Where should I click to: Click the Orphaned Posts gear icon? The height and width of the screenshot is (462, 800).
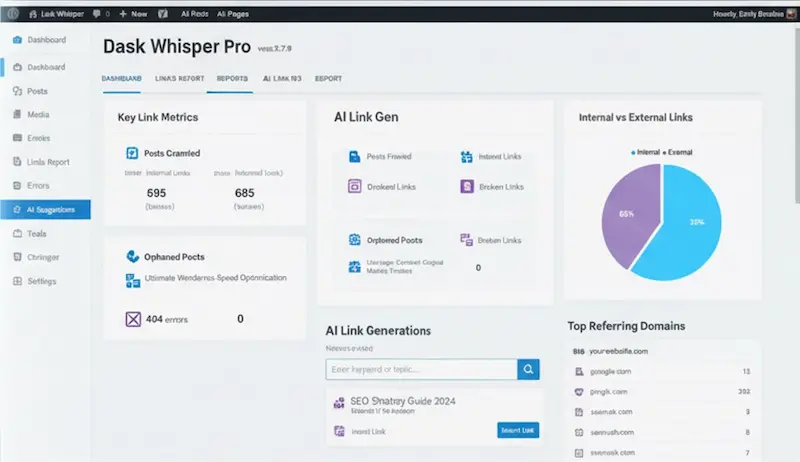(x=355, y=240)
